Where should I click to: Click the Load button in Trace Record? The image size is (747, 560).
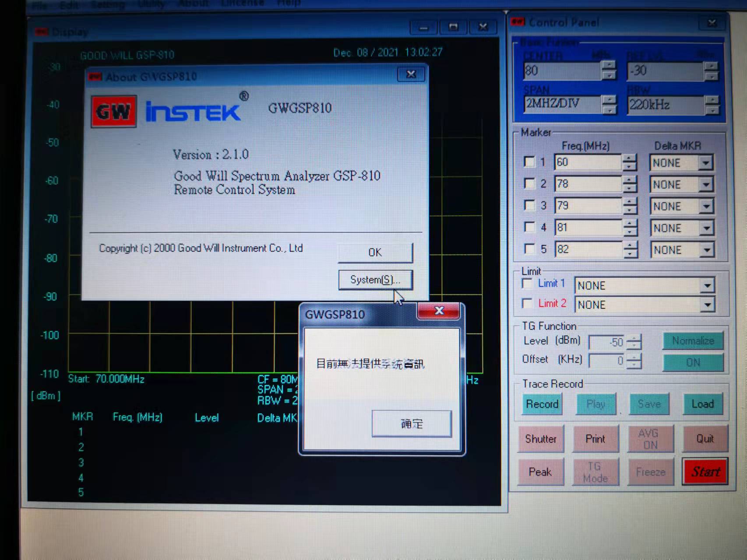[x=703, y=404]
